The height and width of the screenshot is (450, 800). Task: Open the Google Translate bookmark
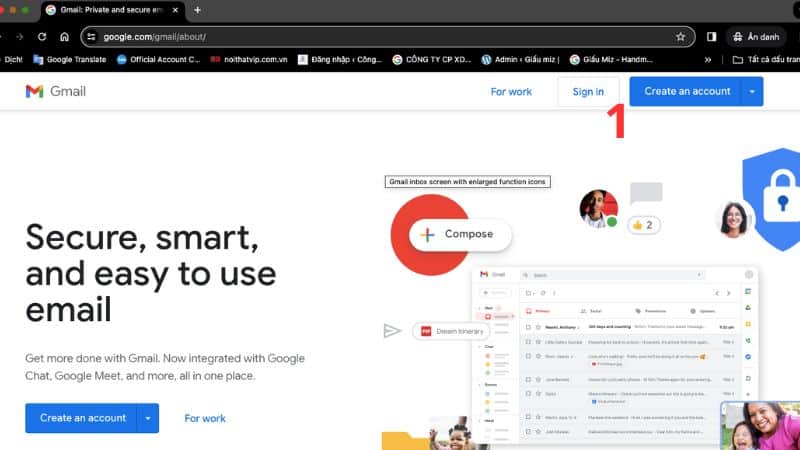70,60
